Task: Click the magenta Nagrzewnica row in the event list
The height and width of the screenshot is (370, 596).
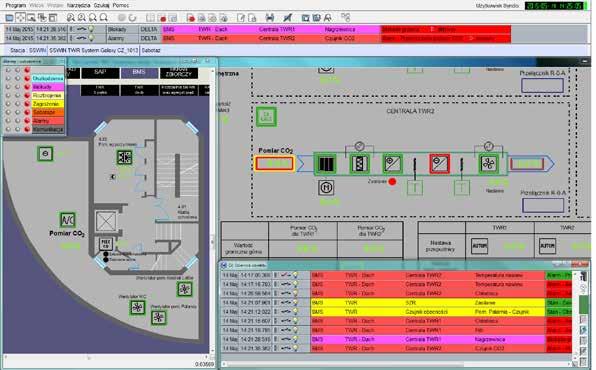Action: [396, 339]
